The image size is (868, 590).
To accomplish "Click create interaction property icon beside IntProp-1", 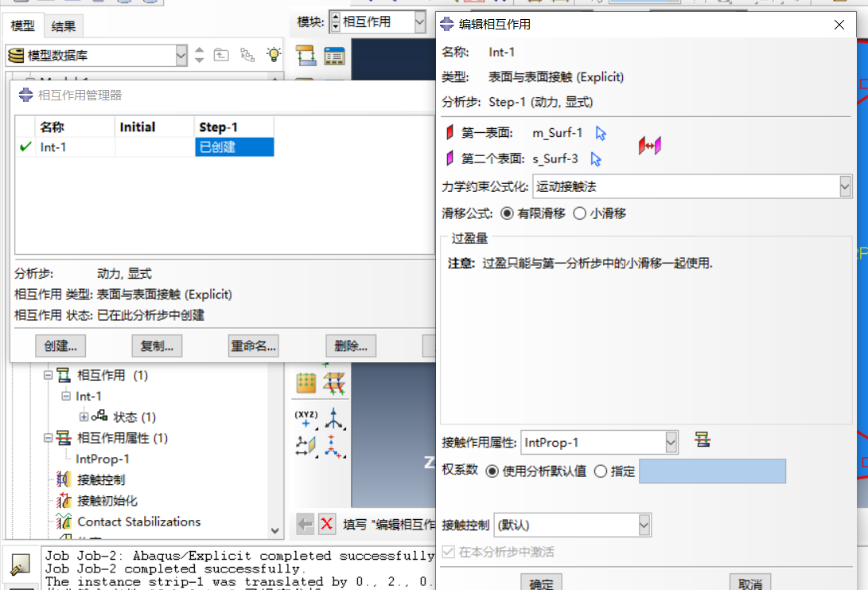I will [x=703, y=440].
